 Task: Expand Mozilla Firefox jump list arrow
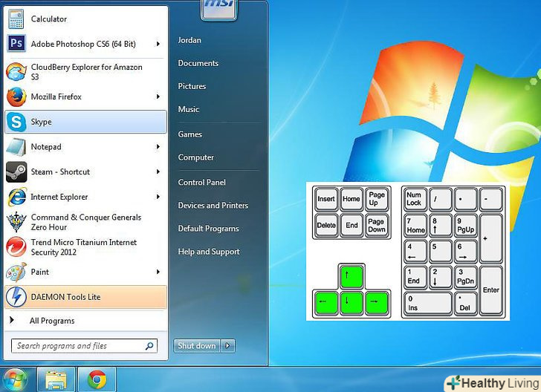click(158, 97)
